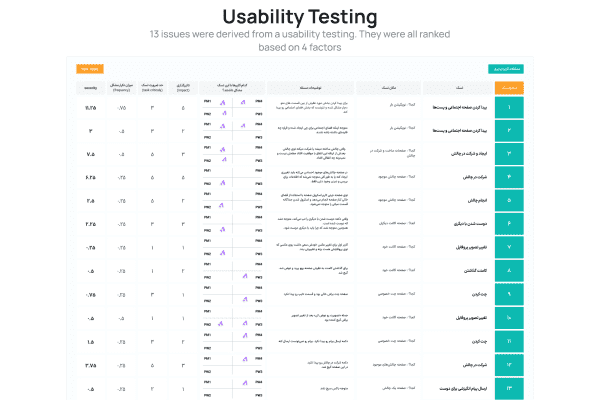Click the purple persona marker beside PM4 in issue row 1
Viewport: 600px width, 400px height.
(243, 102)
